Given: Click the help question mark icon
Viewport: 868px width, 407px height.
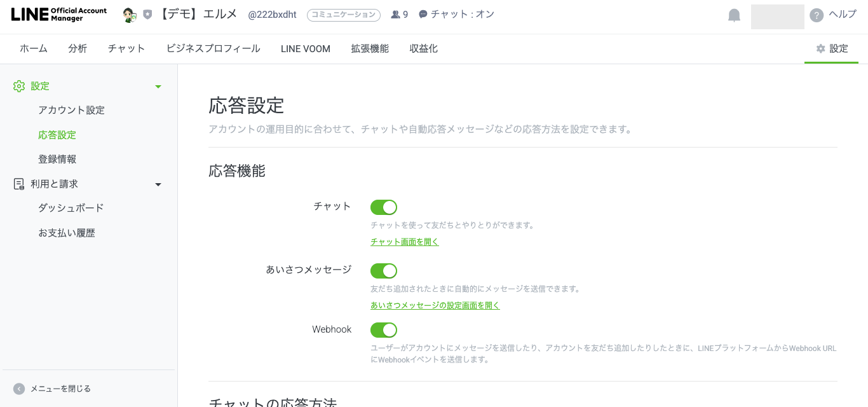Looking at the screenshot, I should 817,15.
